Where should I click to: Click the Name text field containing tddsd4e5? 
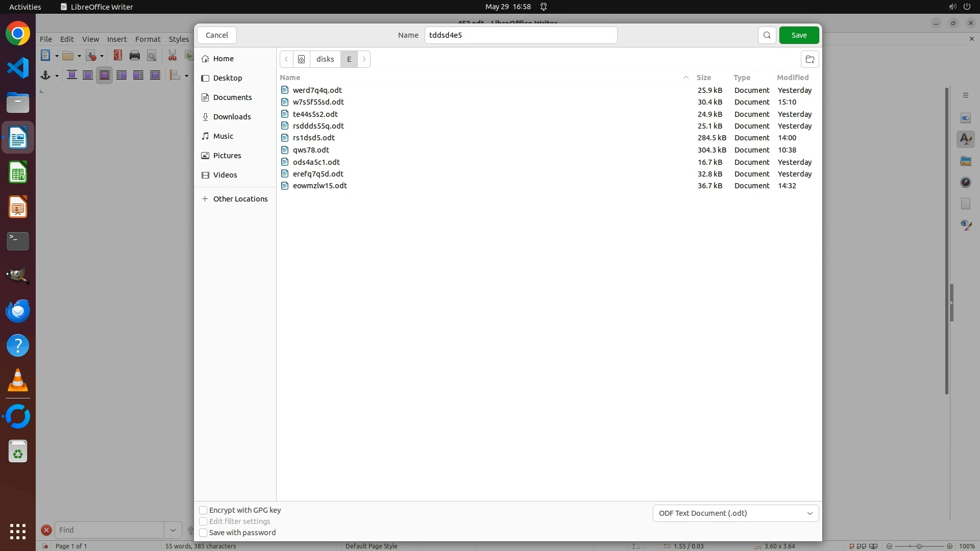tap(521, 35)
